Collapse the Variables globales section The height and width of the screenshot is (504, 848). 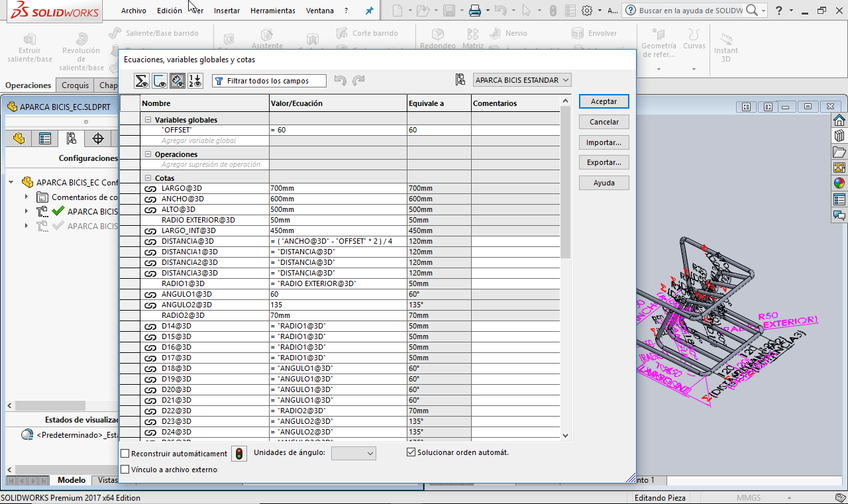(148, 120)
